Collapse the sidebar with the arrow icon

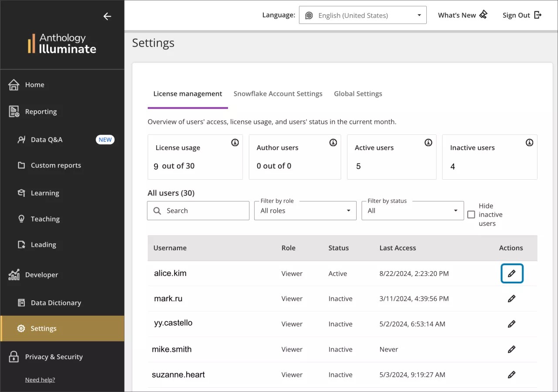pyautogui.click(x=107, y=16)
